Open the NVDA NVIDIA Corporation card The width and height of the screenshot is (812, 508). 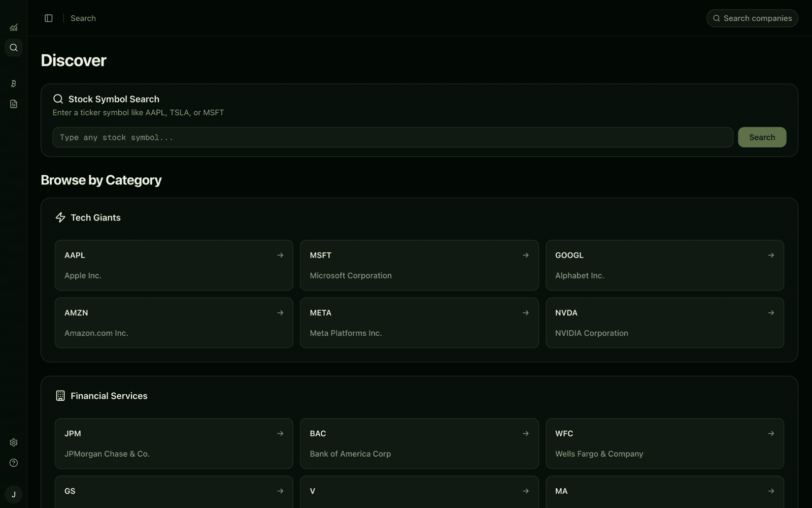665,323
